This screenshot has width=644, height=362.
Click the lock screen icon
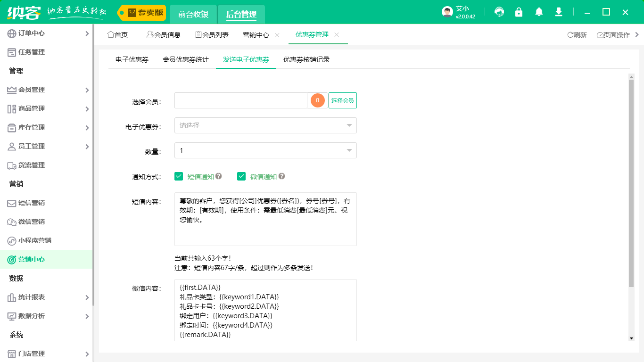coord(519,12)
